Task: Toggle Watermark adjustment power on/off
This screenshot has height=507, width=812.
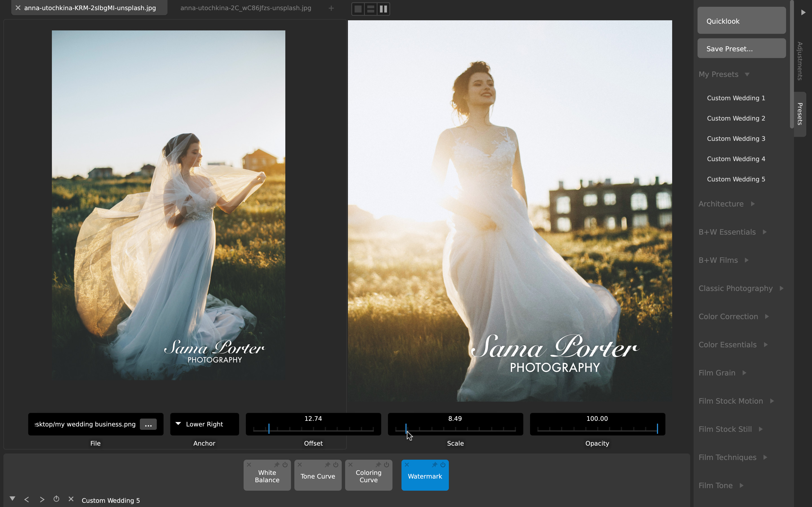Action: pos(443,465)
